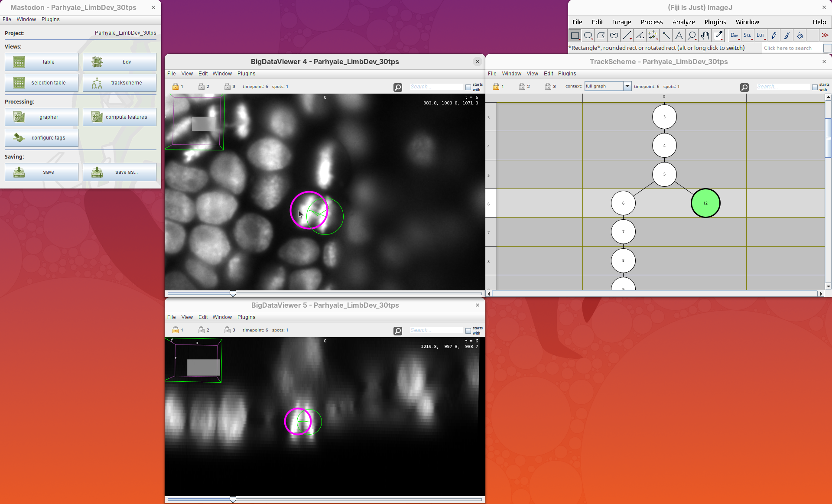Click timepoint slider handle in BigDataViewer 4
This screenshot has height=504, width=832.
coord(233,294)
